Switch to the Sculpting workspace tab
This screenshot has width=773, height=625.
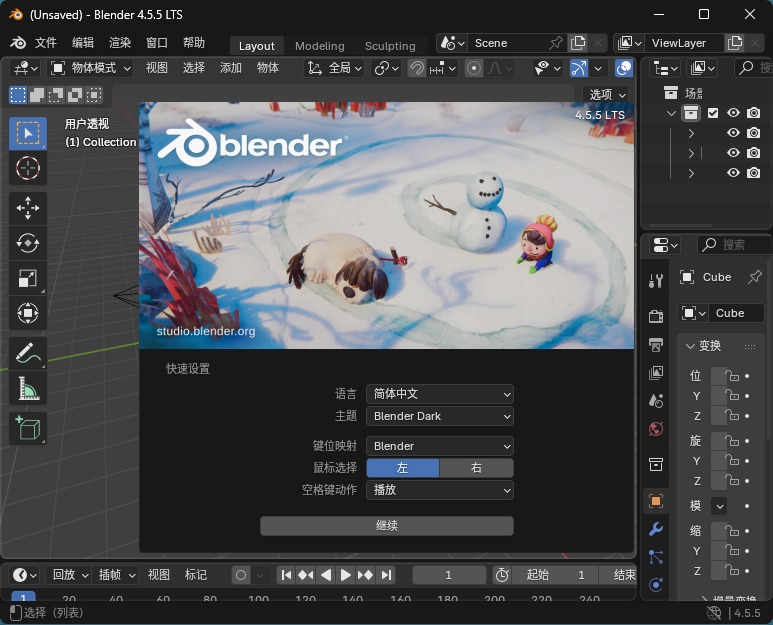[390, 46]
